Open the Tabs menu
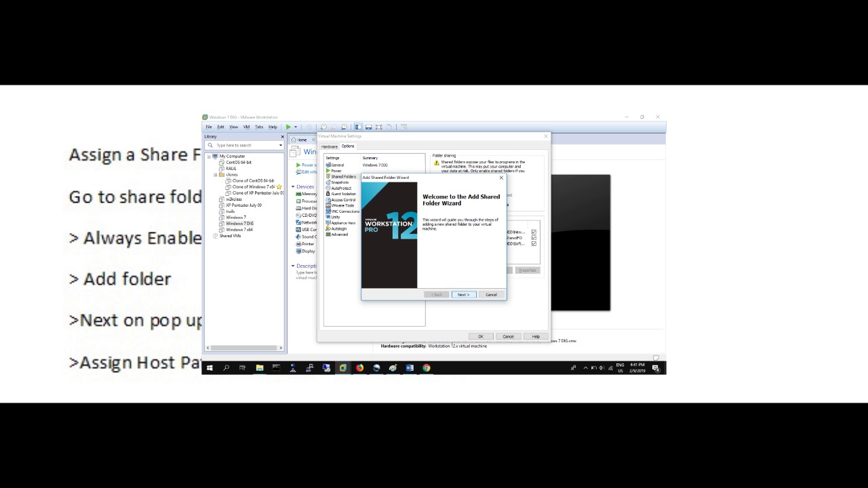 [259, 127]
